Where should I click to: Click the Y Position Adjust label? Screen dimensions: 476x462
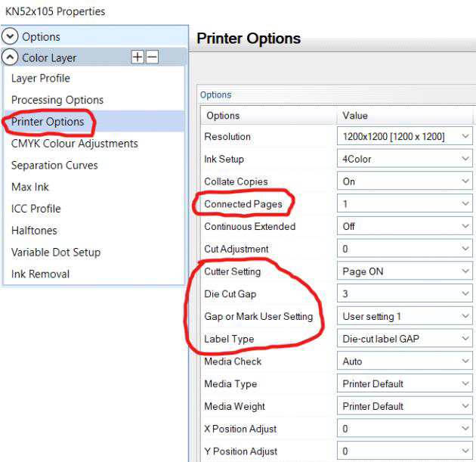(x=240, y=451)
